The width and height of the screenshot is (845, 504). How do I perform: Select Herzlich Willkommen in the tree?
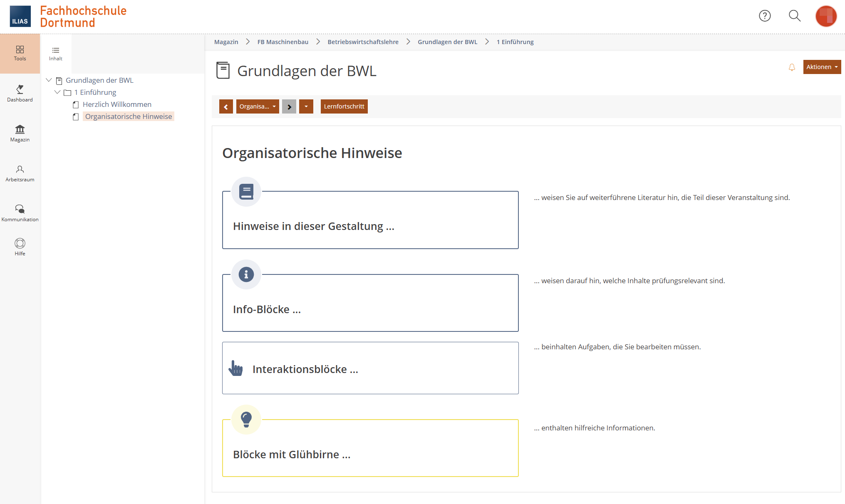117,104
